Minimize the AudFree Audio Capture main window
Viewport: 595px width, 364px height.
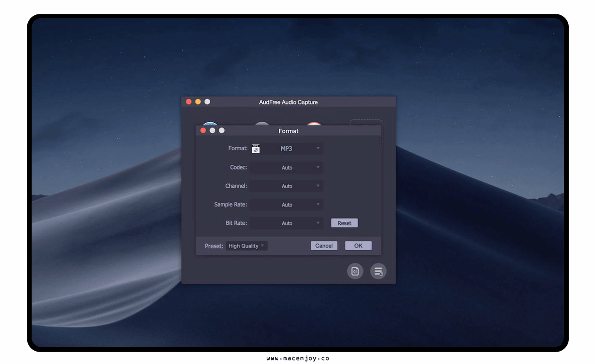pos(198,102)
